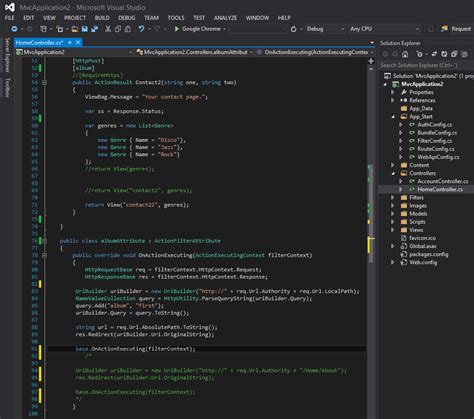Screen dimensions: 474x419
Task: Collapse the Controllers folder
Action: point(393,173)
